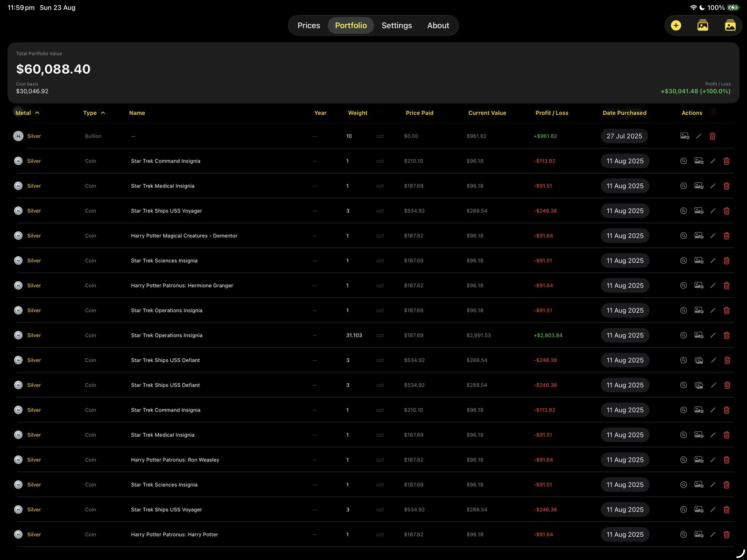Open date picker for Hermione Granger coin
747x560 pixels.
[625, 286]
